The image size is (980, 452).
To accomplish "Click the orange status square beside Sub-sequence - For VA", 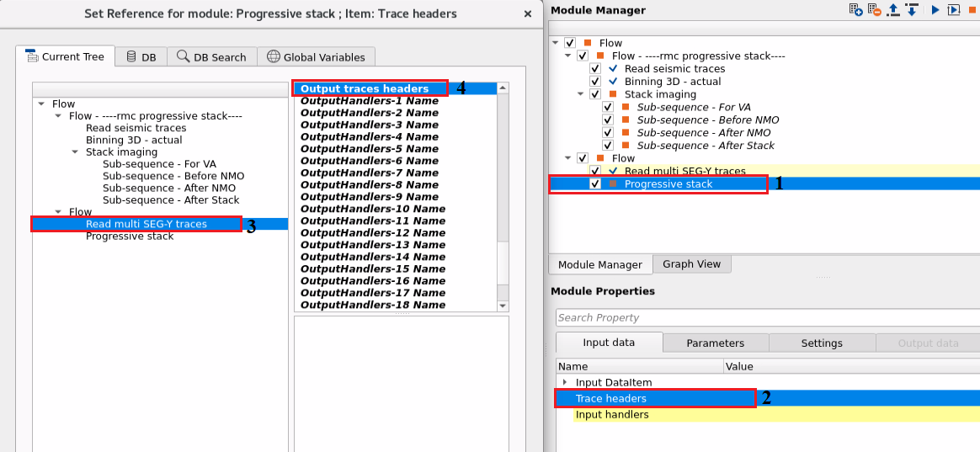I will tap(625, 107).
